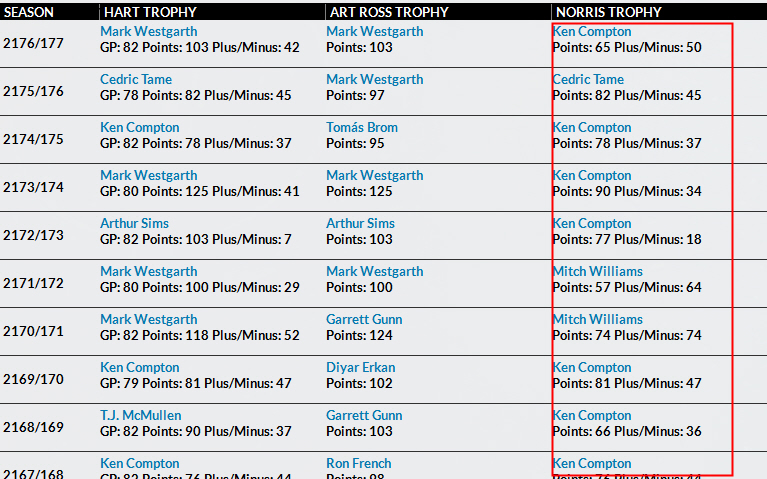Viewport: 767px width, 479px height.
Task: Select Cedric Tame under 2175/176 Hart Trophy
Action: [x=136, y=79]
